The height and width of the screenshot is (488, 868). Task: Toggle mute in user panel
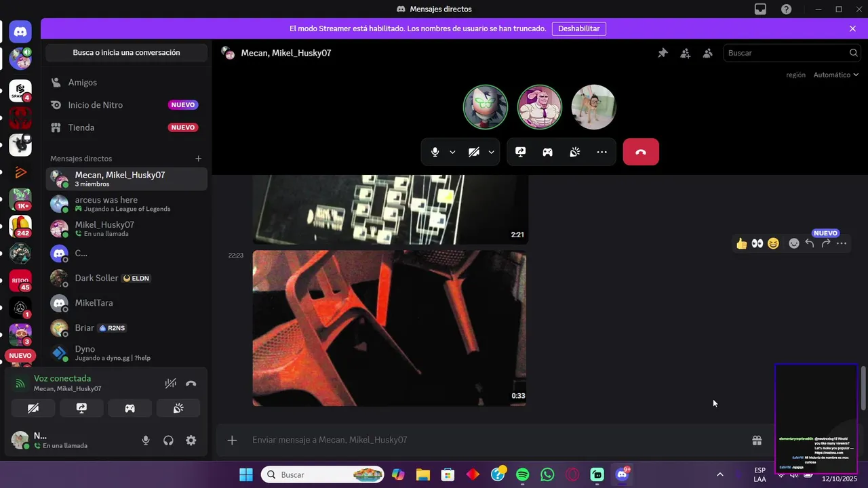pos(146,441)
